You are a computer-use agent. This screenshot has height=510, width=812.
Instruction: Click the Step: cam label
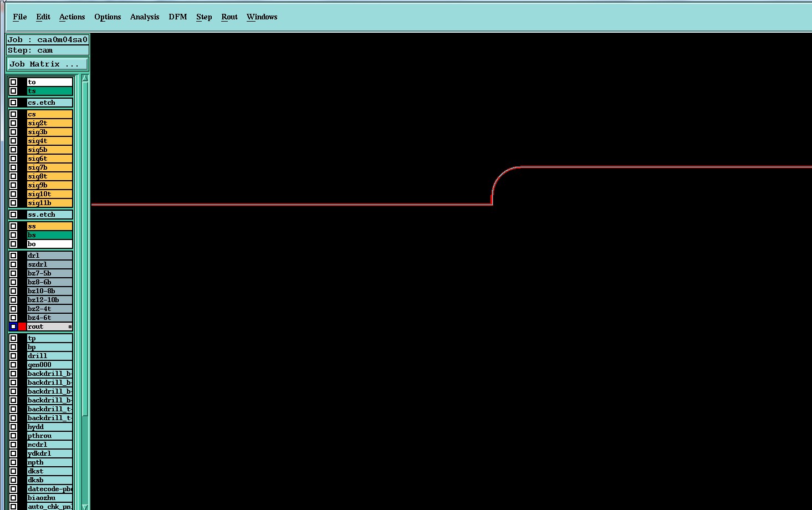[48, 50]
